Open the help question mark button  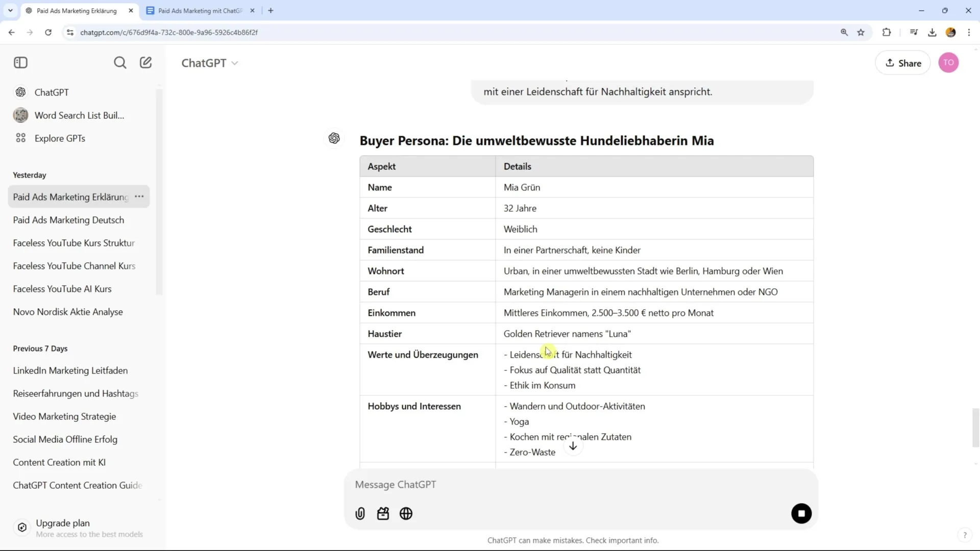[x=965, y=535]
